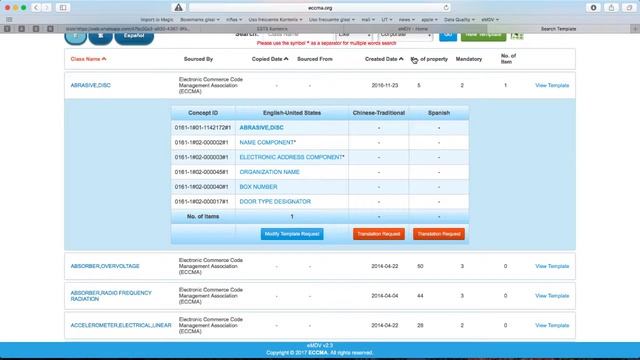View Template for ABRASIVE,DISC row

[x=552, y=85]
